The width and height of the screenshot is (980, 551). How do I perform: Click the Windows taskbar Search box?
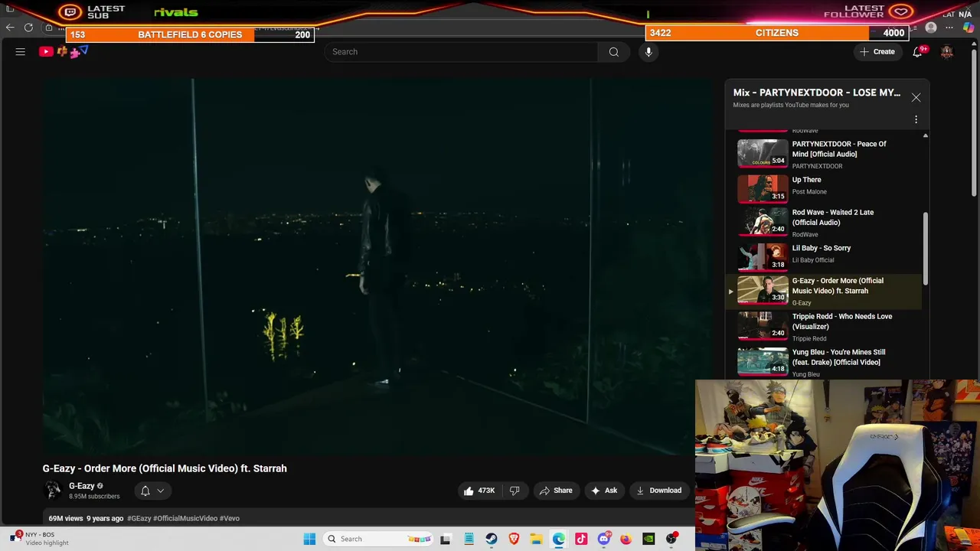[378, 539]
